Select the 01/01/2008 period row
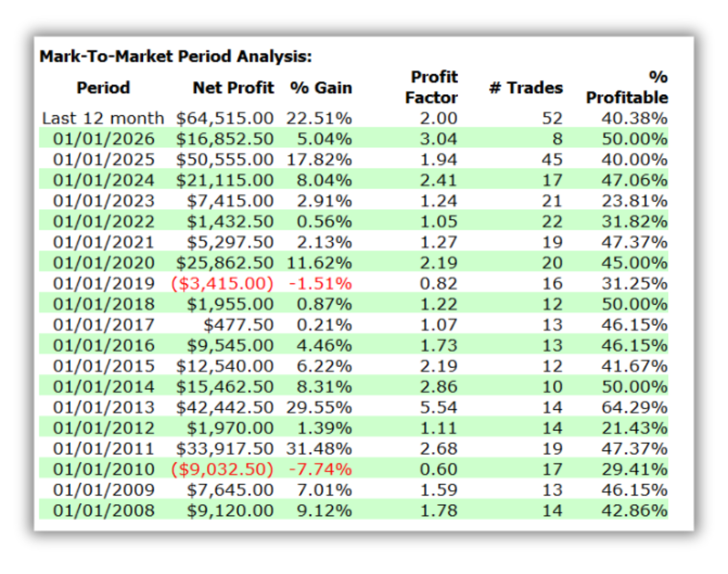The image size is (728, 574). point(103,510)
